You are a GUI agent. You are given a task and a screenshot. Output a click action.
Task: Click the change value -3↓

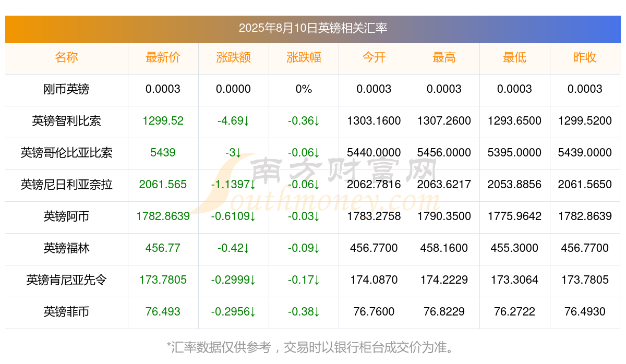[x=233, y=153]
